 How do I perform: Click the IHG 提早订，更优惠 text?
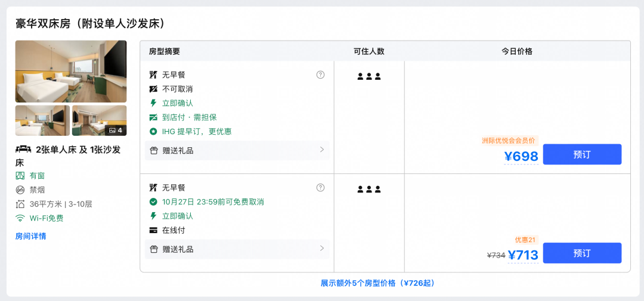[x=197, y=132]
